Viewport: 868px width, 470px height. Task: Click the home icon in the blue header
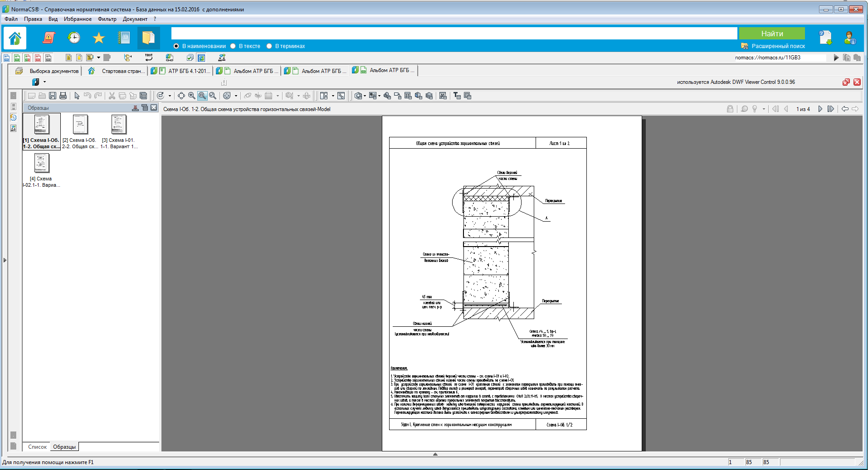(x=15, y=38)
